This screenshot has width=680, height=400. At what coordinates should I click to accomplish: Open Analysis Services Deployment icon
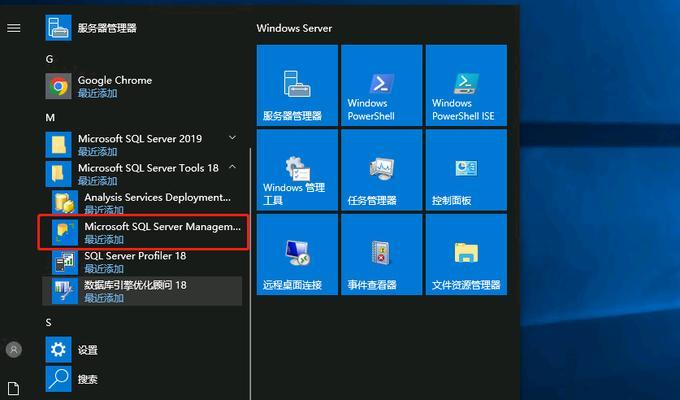coord(65,203)
